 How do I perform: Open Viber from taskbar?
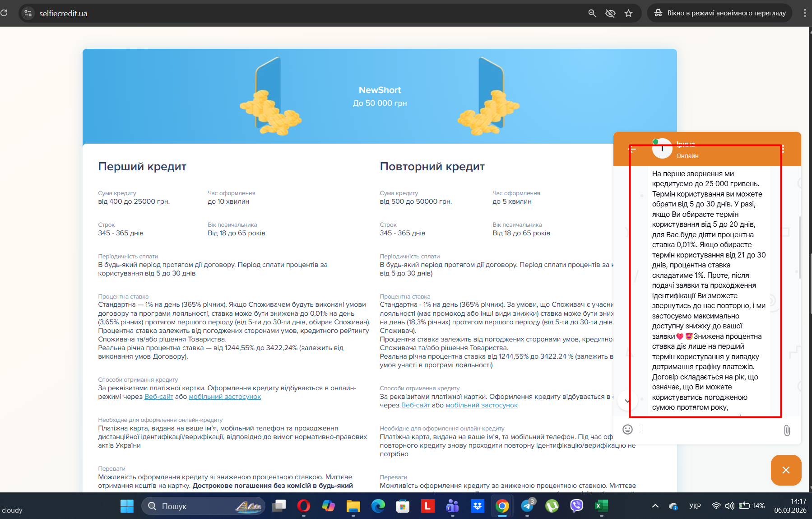pyautogui.click(x=577, y=506)
